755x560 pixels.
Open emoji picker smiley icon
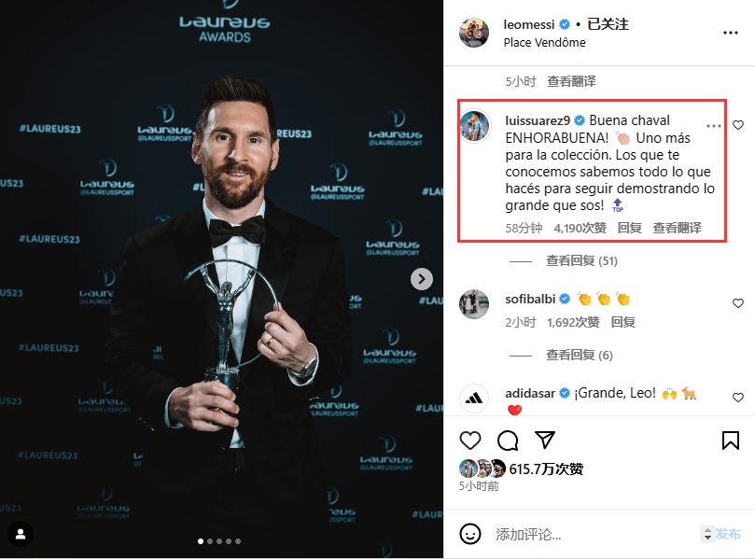click(470, 534)
